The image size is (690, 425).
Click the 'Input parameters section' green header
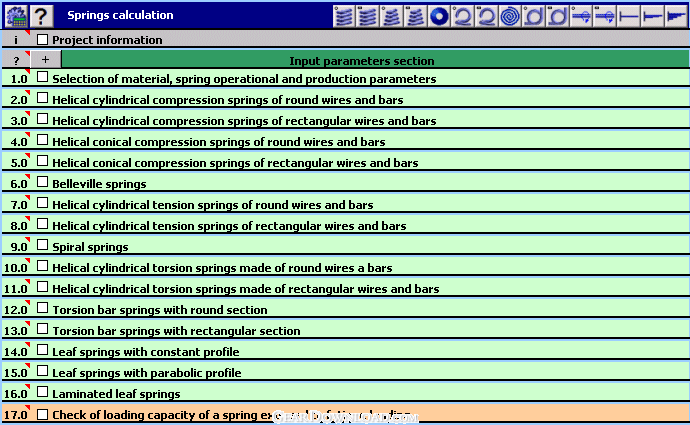click(375, 60)
